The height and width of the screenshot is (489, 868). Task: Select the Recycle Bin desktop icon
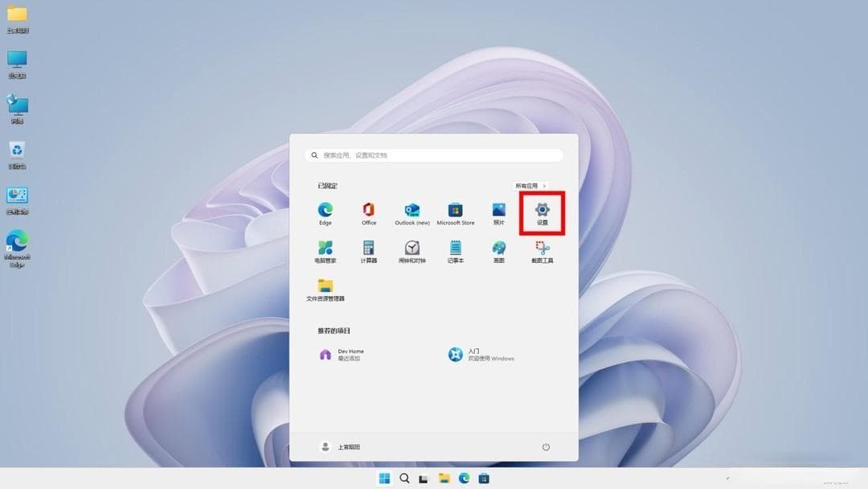[x=17, y=155]
